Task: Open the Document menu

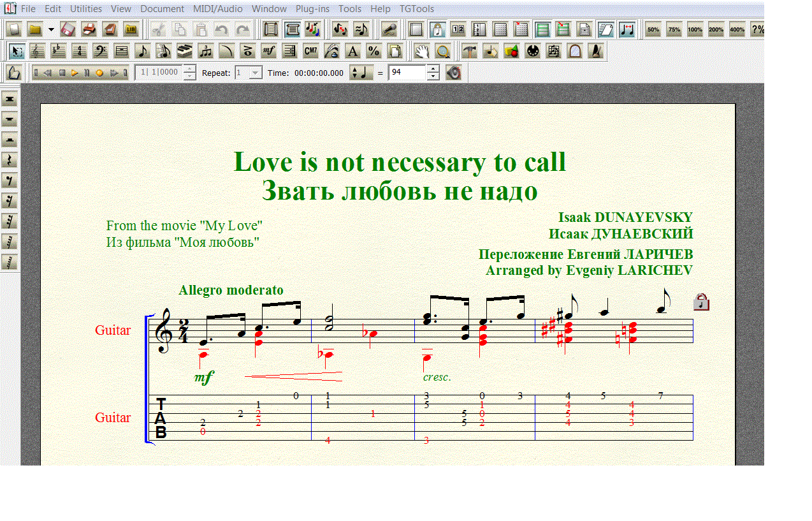Action: [163, 9]
